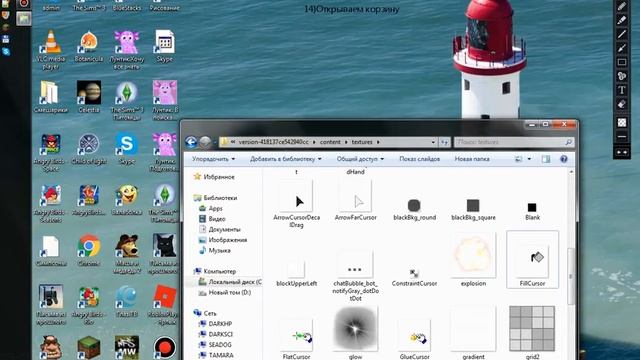Launch the blue Skype desktop shortcut
The height and width of the screenshot is (360, 640).
127,148
